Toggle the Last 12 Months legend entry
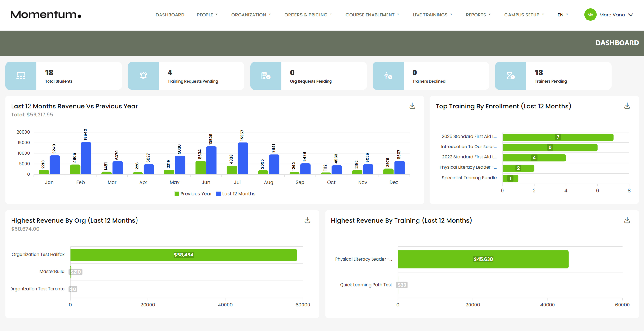Screen dimensions: 644x331 point(236,193)
